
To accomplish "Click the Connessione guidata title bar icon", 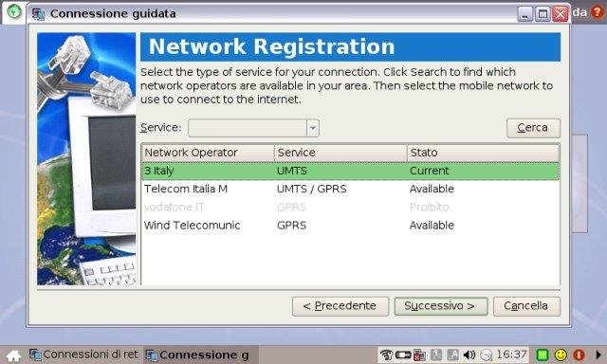I will [38, 14].
